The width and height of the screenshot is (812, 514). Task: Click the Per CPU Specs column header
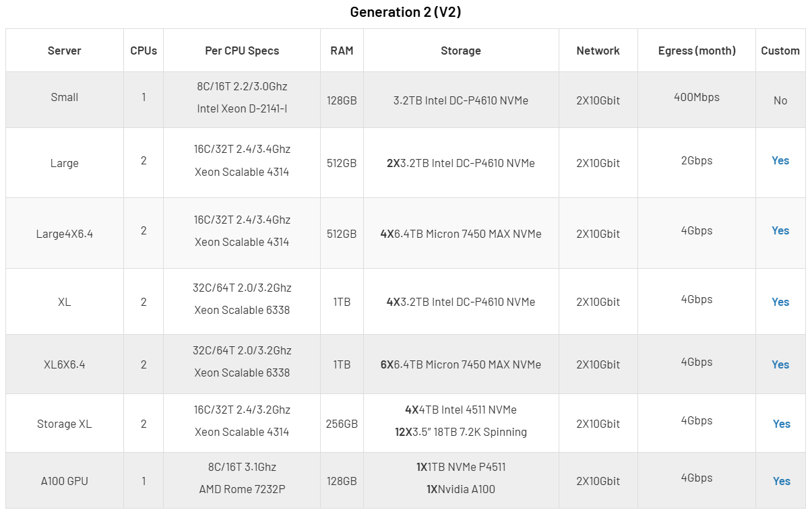(242, 51)
